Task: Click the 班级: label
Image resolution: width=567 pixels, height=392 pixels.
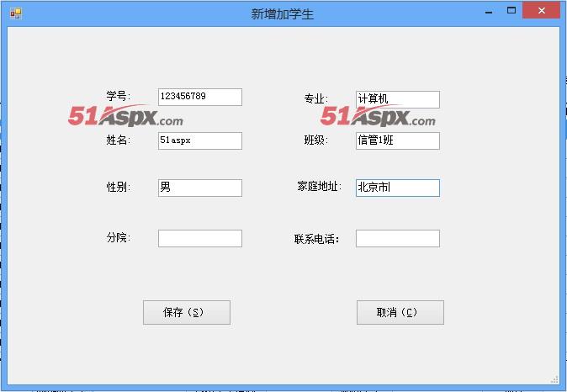Action: pyautogui.click(x=316, y=140)
